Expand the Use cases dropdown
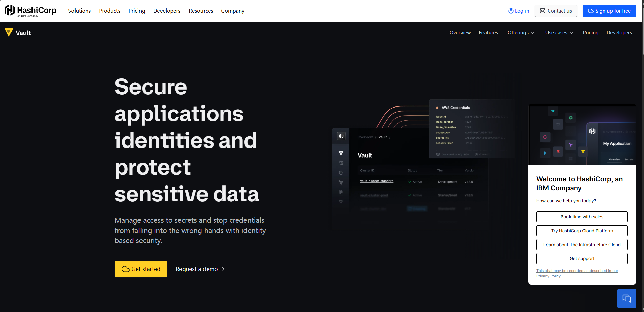644x312 pixels. (559, 33)
